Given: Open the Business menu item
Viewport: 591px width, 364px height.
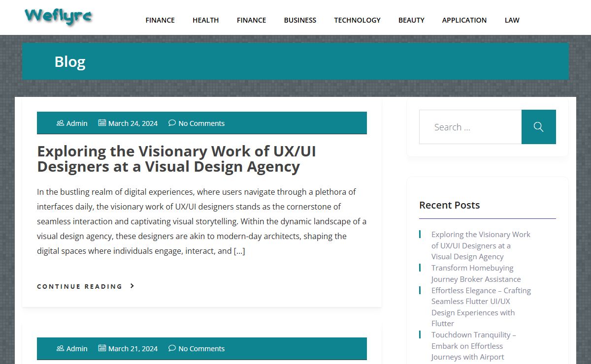Looking at the screenshot, I should click(x=300, y=20).
